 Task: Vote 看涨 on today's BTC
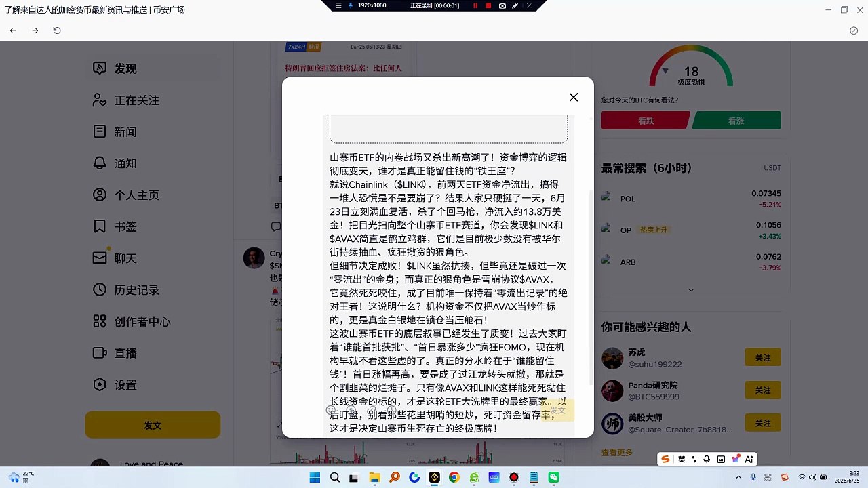(x=736, y=121)
